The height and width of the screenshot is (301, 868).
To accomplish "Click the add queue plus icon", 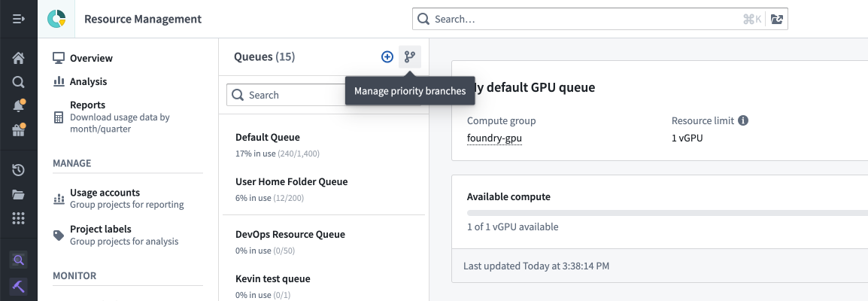I will tap(387, 56).
